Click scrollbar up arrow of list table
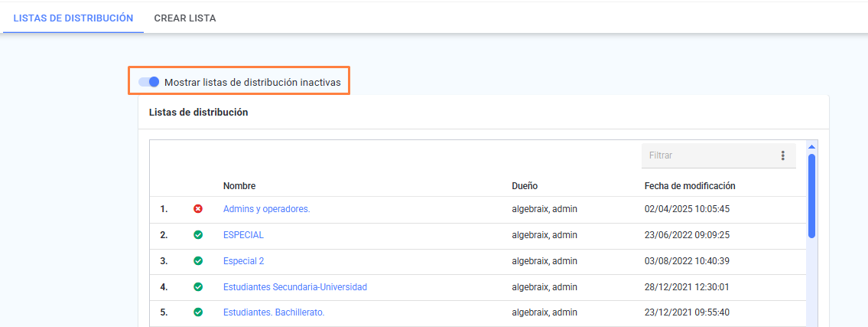This screenshot has height=327, width=868. [811, 147]
